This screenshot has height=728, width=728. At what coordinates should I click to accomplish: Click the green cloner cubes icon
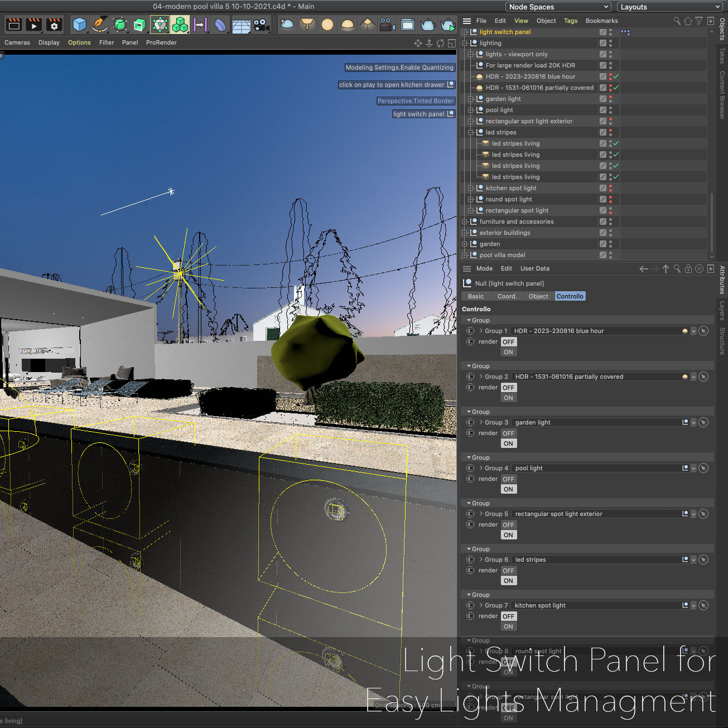(180, 25)
